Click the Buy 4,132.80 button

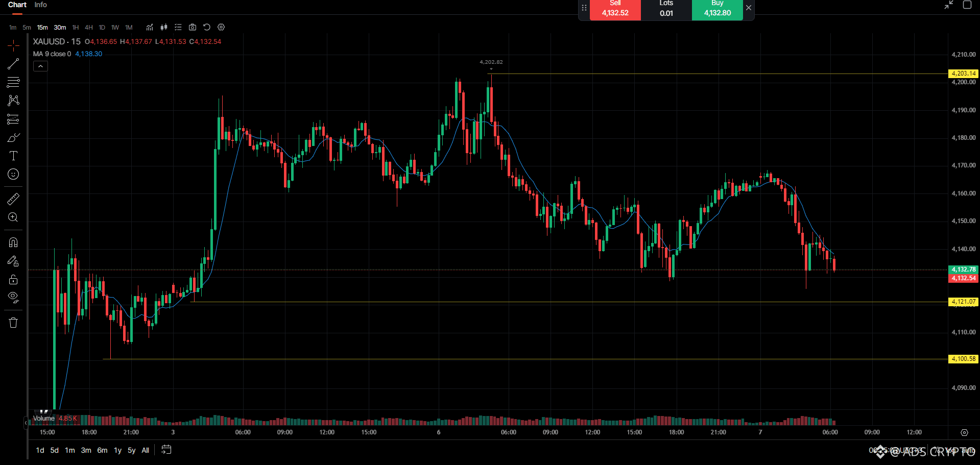coord(718,10)
